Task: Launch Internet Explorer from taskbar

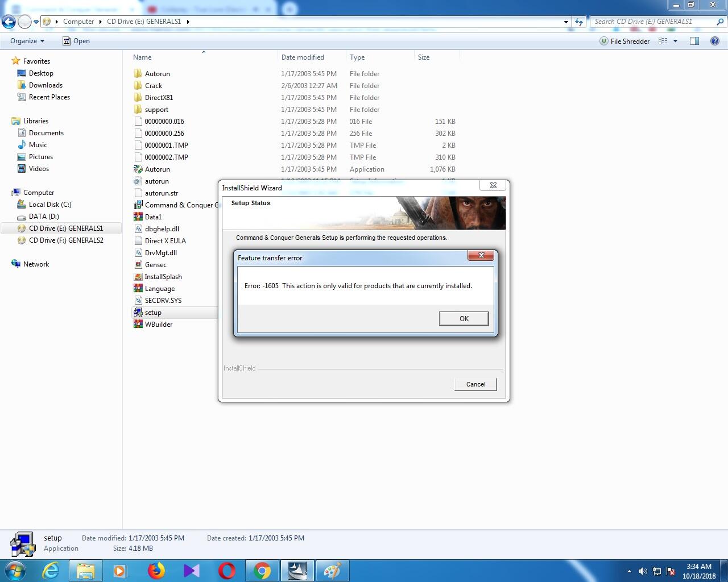Action: coord(51,571)
